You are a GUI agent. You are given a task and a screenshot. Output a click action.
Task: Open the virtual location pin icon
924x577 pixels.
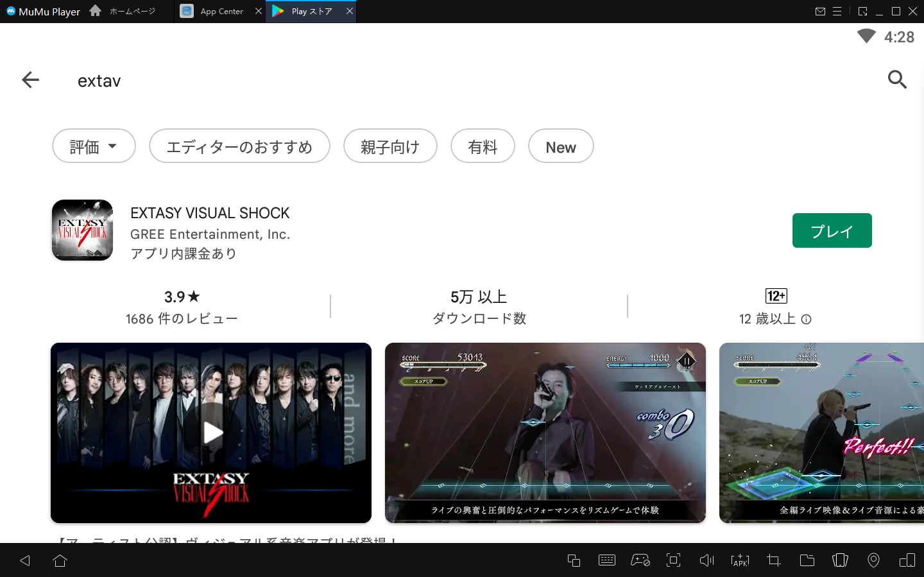click(873, 560)
